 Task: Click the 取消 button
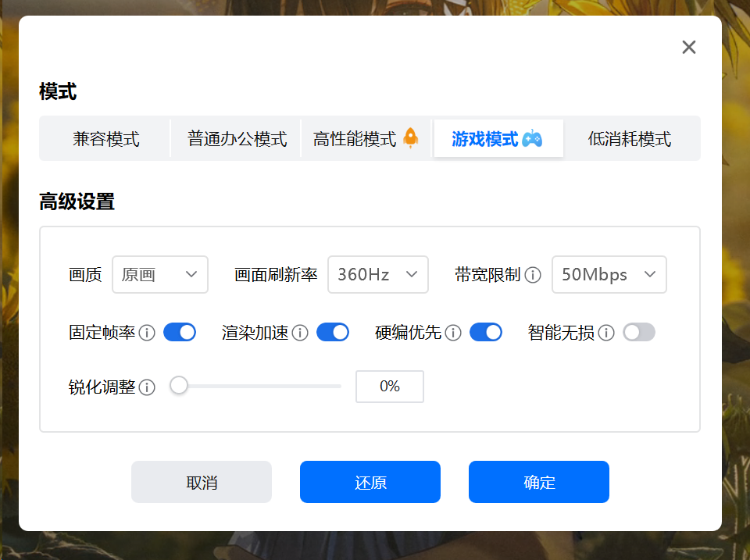pyautogui.click(x=202, y=482)
